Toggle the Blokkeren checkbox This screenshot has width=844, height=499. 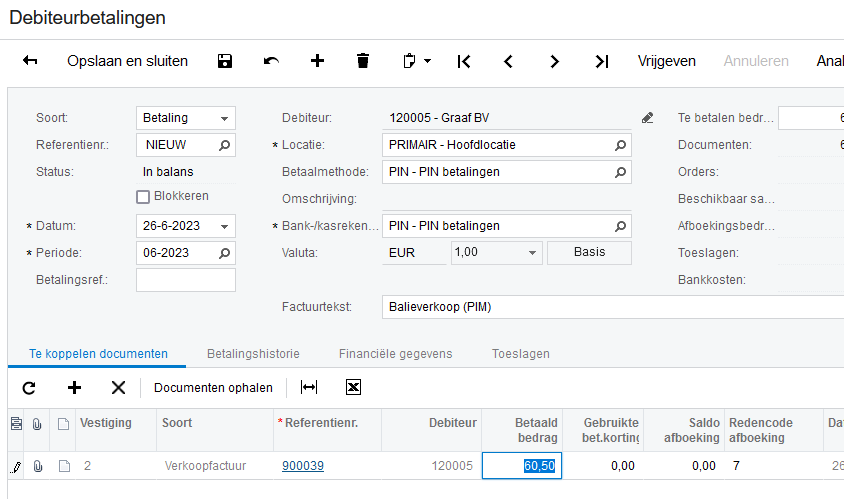pos(143,196)
